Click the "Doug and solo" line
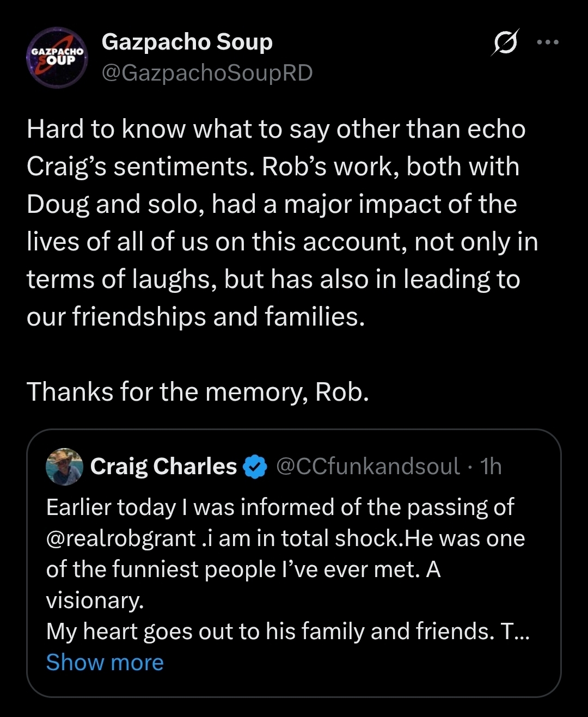 271,204
